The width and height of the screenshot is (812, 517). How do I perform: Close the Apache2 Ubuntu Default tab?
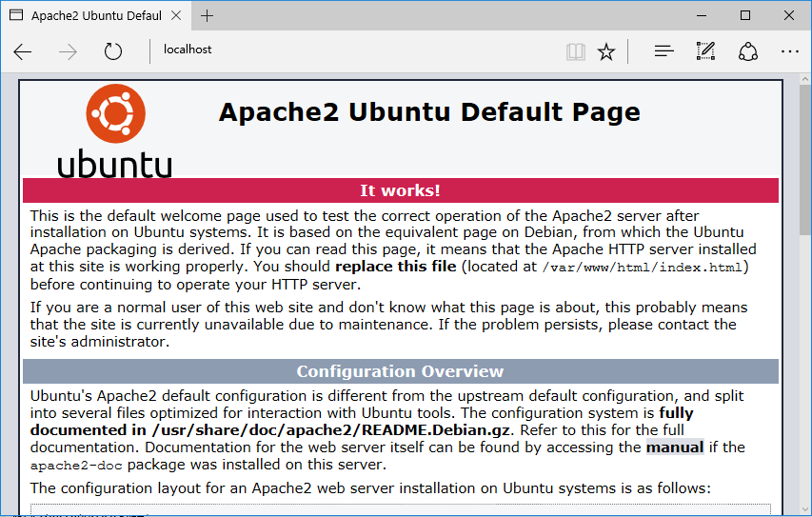pyautogui.click(x=176, y=15)
